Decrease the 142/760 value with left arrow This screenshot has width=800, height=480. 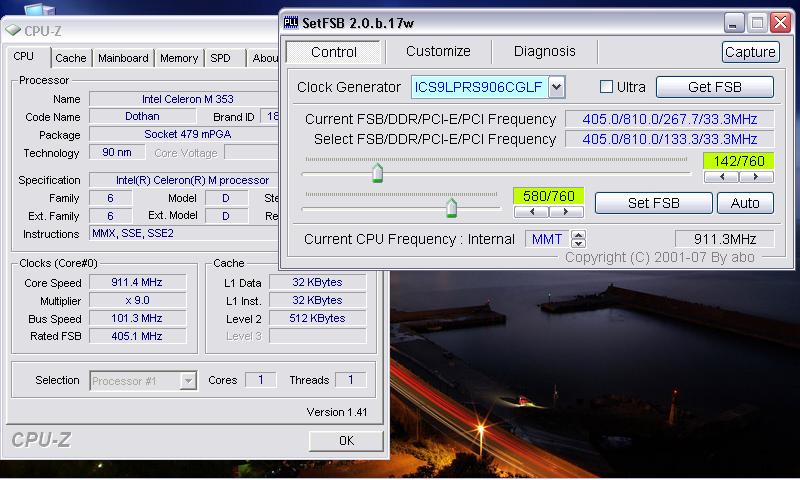pos(721,177)
